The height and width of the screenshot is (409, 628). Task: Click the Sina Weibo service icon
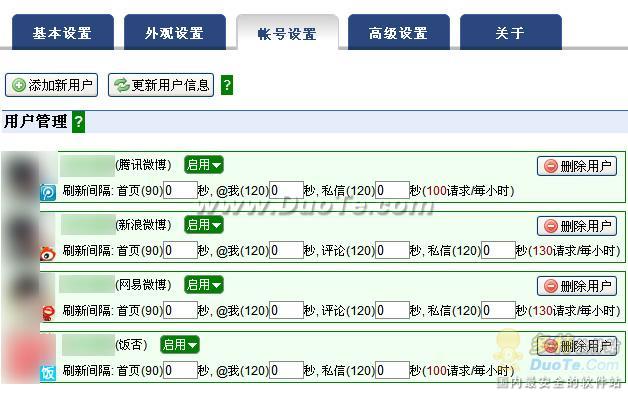click(48, 254)
